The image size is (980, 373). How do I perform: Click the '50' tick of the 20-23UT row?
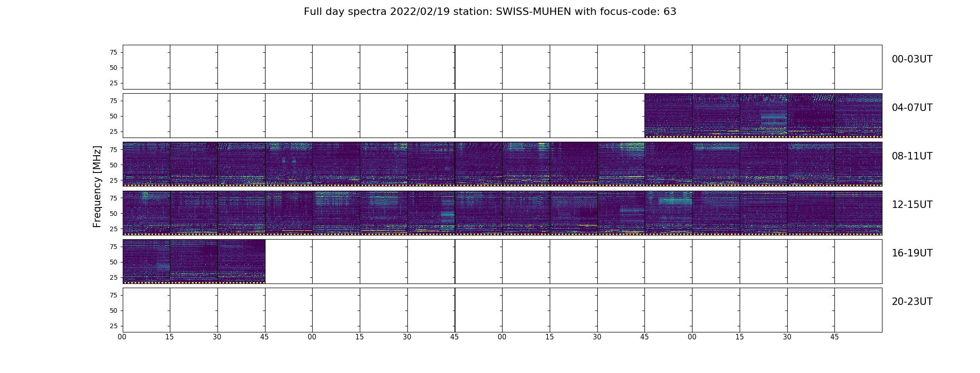113,311
